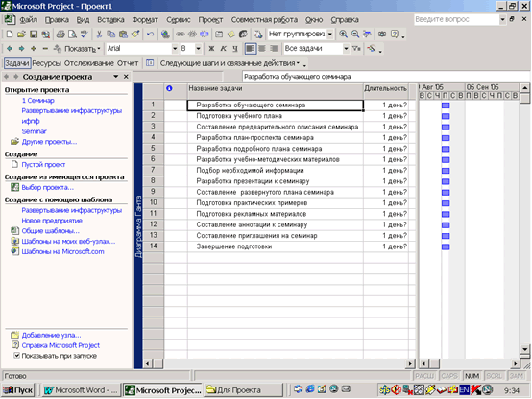Open 'Шаблоны на Microsoft.com' link
Image resolution: width=532 pixels, height=399 pixels.
click(x=62, y=252)
